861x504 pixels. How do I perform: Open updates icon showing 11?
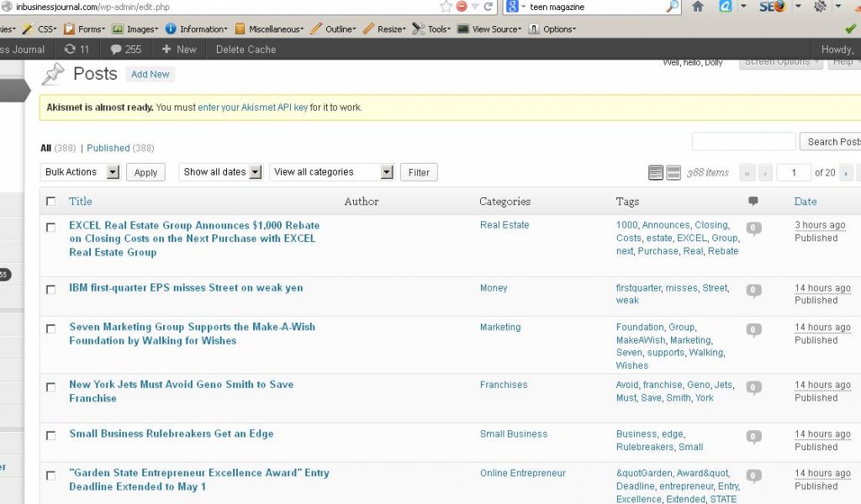point(77,50)
